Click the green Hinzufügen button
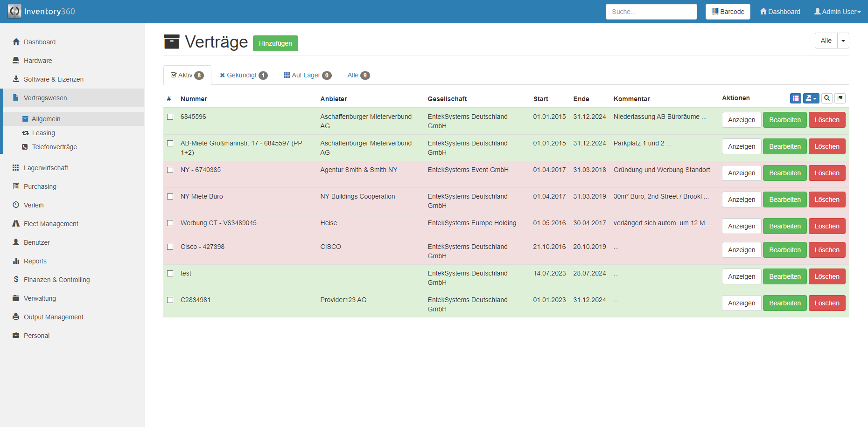The image size is (868, 427). [x=275, y=43]
